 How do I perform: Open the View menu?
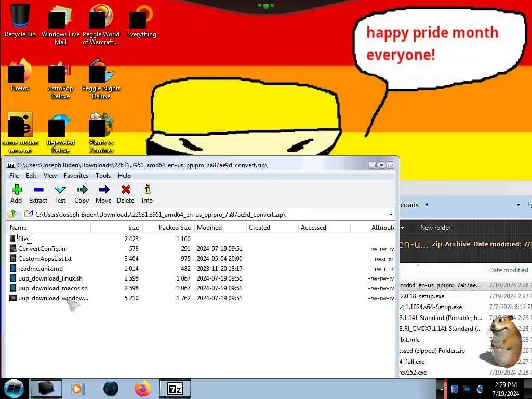pyautogui.click(x=50, y=176)
